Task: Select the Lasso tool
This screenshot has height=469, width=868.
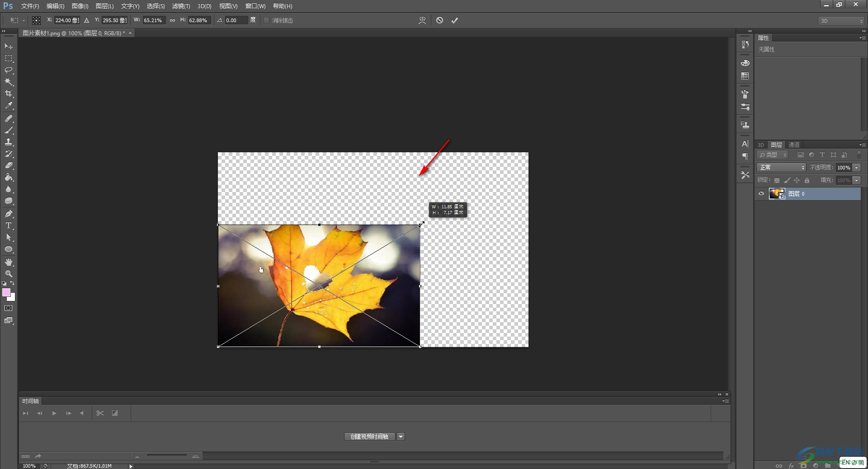Action: click(x=9, y=70)
